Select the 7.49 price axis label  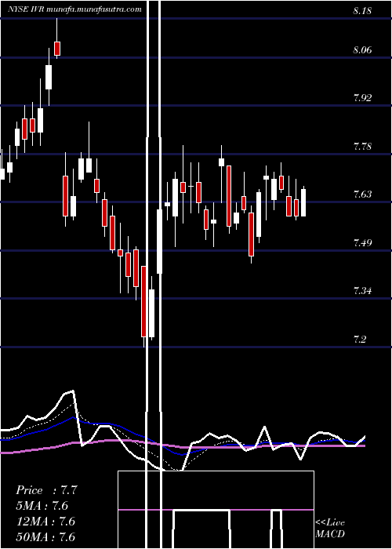pos(362,242)
